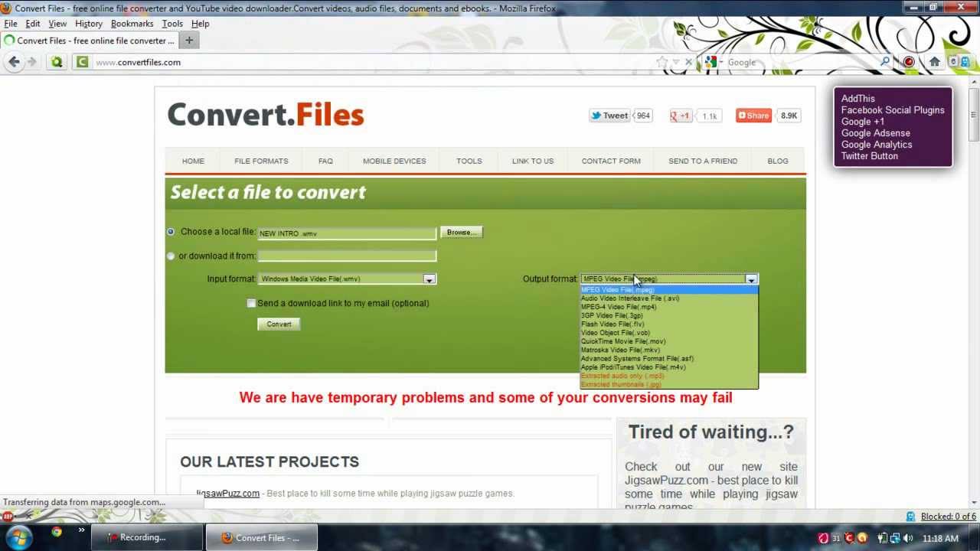Click the network icon in system tray
980x551 pixels.
pyautogui.click(x=895, y=538)
